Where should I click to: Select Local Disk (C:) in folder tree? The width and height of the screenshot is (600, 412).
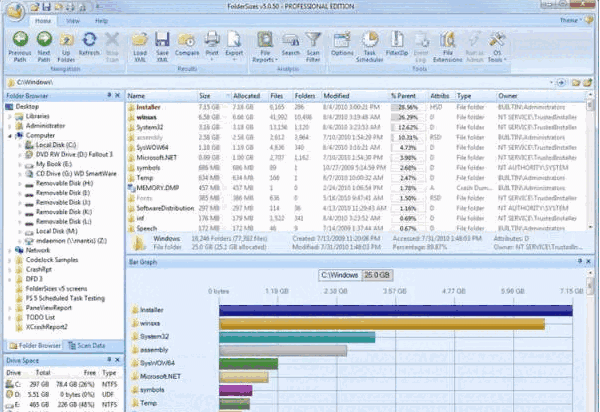(57, 144)
